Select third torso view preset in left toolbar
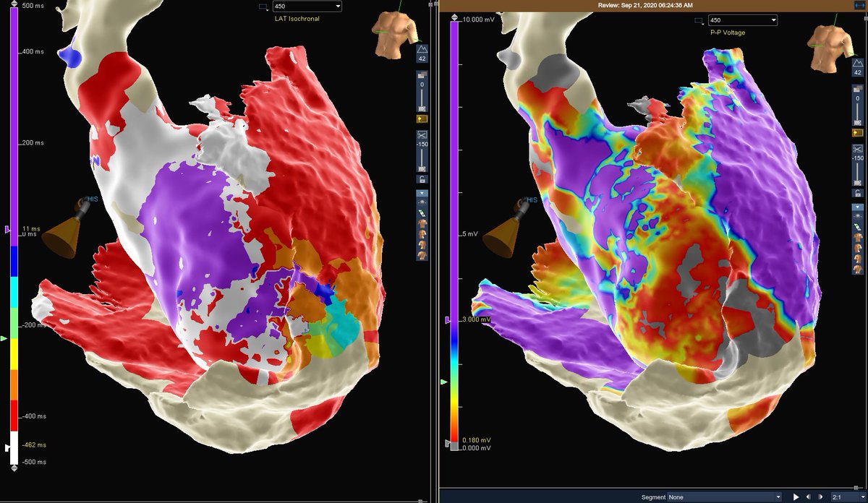 [422, 246]
